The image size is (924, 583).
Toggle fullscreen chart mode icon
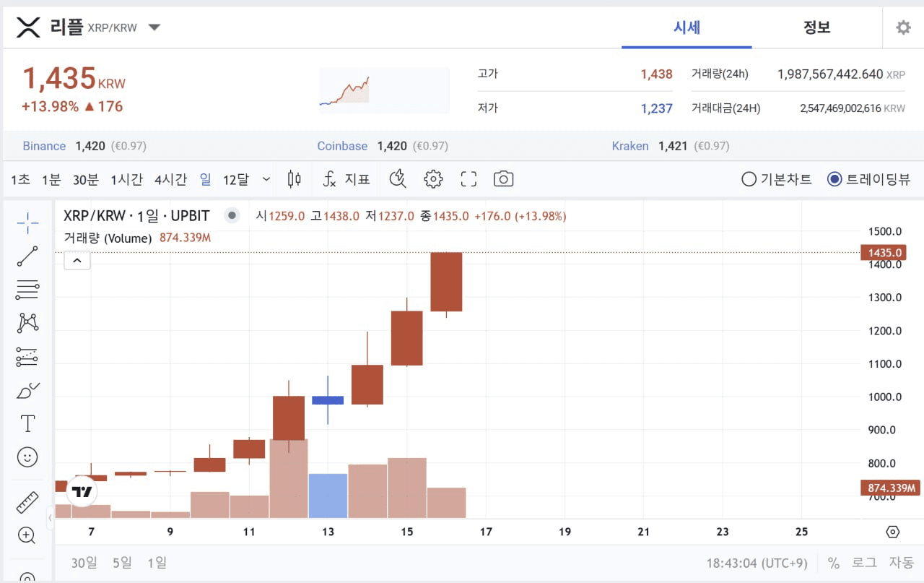[x=468, y=179]
